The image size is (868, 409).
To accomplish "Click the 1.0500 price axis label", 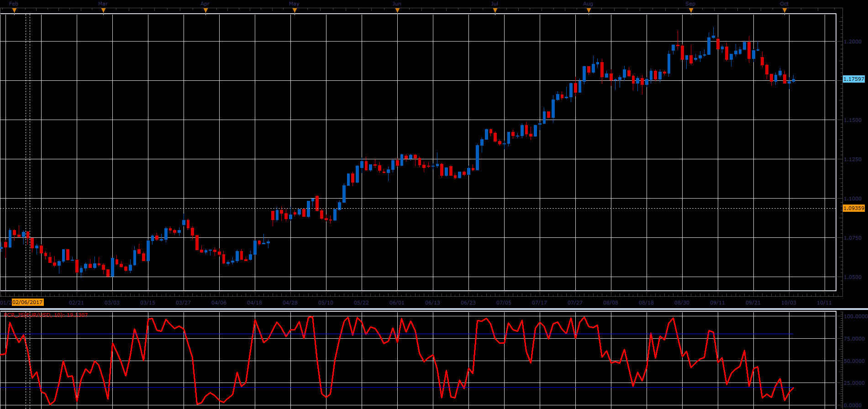I will (852, 277).
